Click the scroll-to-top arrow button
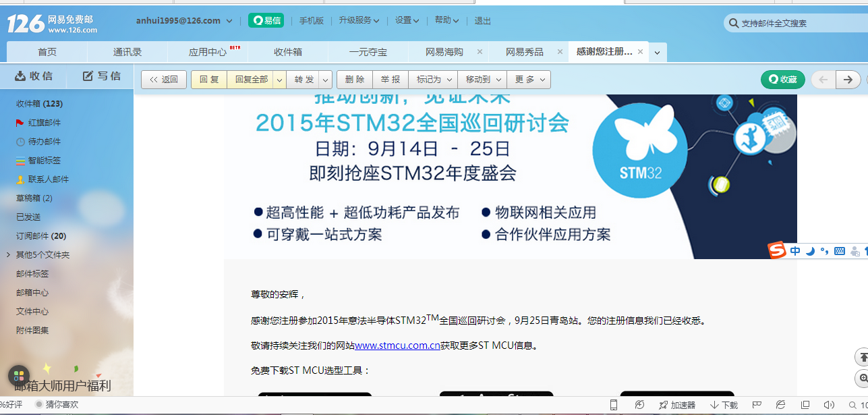868x415 pixels. click(x=862, y=357)
